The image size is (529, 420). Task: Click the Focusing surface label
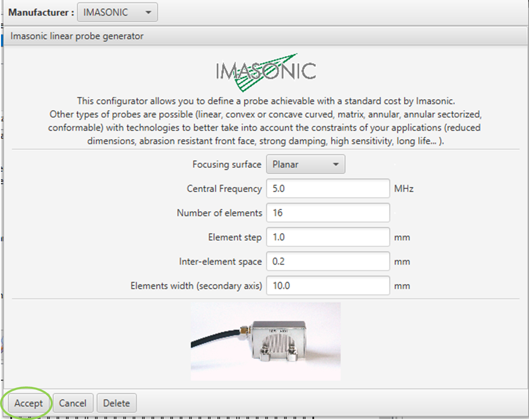tap(227, 165)
